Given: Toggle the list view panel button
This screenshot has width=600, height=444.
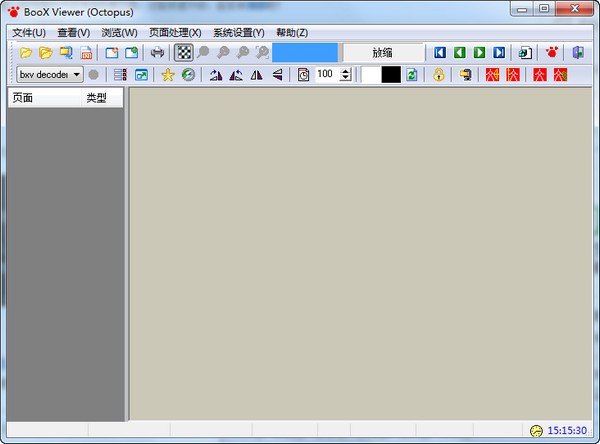Looking at the screenshot, I should pyautogui.click(x=120, y=75).
